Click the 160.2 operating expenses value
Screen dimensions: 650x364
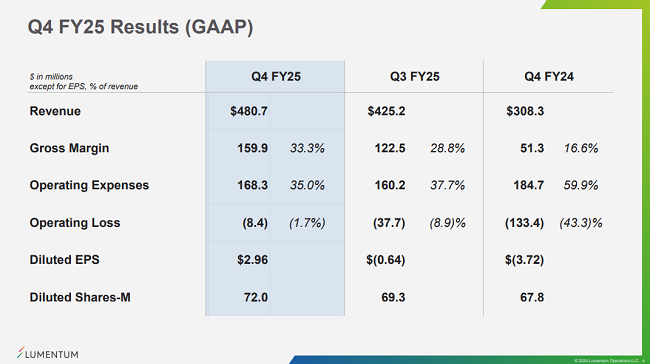tap(390, 185)
